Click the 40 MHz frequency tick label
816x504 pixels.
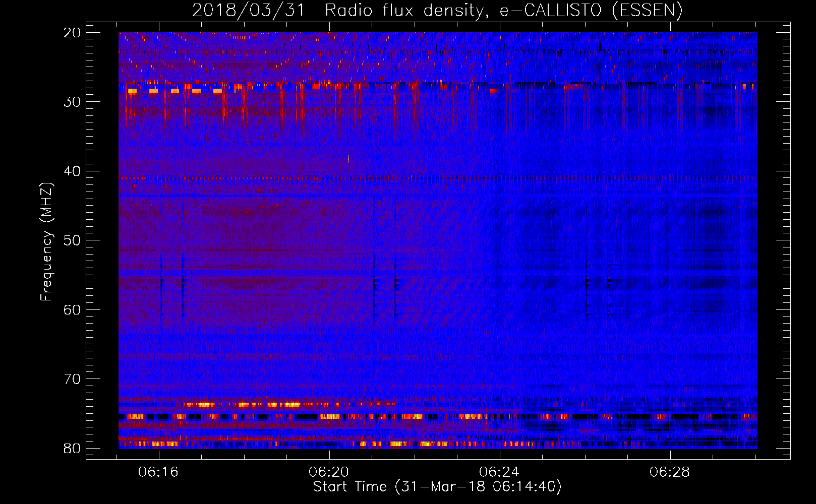pyautogui.click(x=73, y=171)
